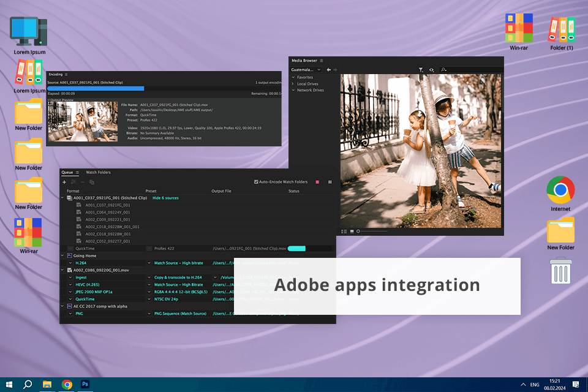Image resolution: width=588 pixels, height=392 pixels.
Task: Collapse AE CC 2017 comp with alpha
Action: [62, 306]
